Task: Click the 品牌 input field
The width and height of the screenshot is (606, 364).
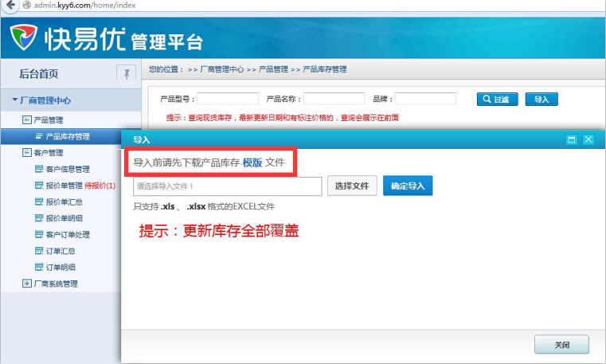Action: pos(425,99)
